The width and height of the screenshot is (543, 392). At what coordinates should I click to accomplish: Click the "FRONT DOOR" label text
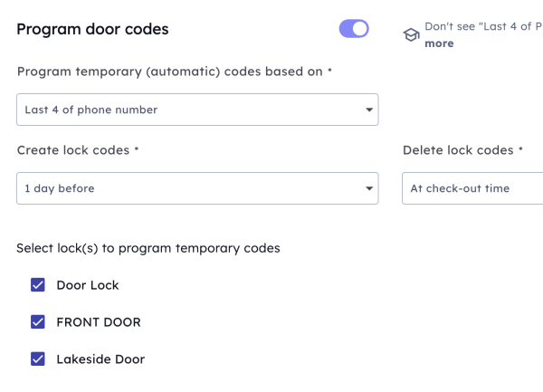tap(99, 322)
